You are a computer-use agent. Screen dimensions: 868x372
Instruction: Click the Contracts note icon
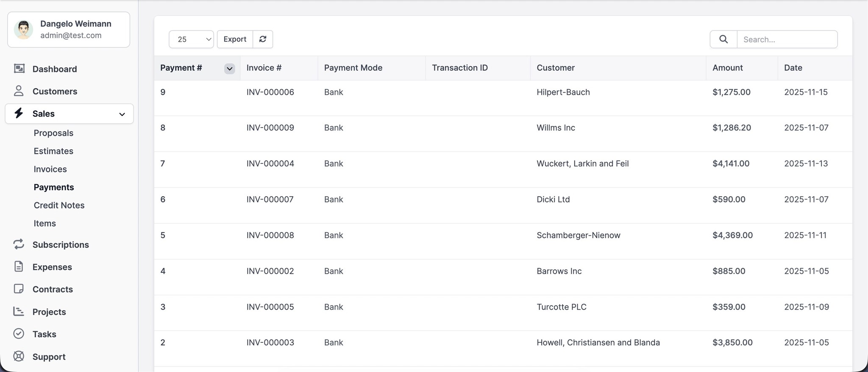pyautogui.click(x=19, y=289)
